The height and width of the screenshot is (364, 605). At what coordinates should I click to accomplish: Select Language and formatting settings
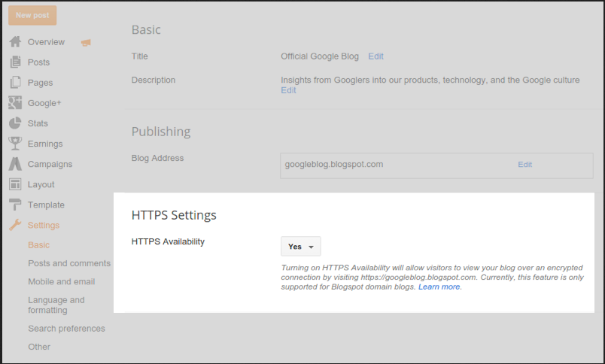click(56, 305)
